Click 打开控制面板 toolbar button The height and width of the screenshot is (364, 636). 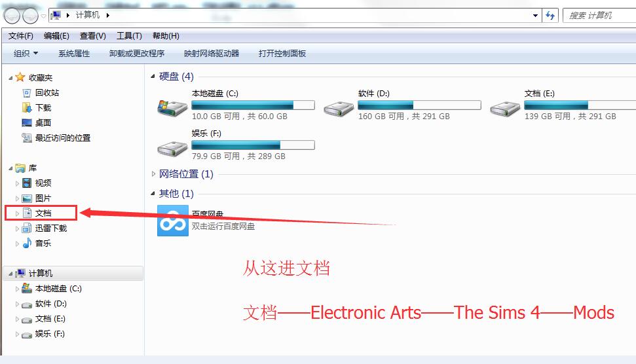[282, 54]
